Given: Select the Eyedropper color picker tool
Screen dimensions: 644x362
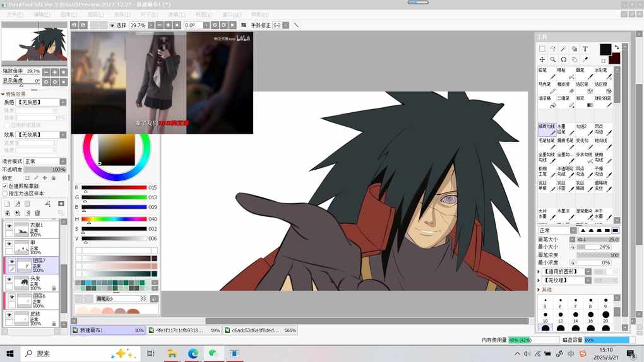Looking at the screenshot, I should [585, 59].
